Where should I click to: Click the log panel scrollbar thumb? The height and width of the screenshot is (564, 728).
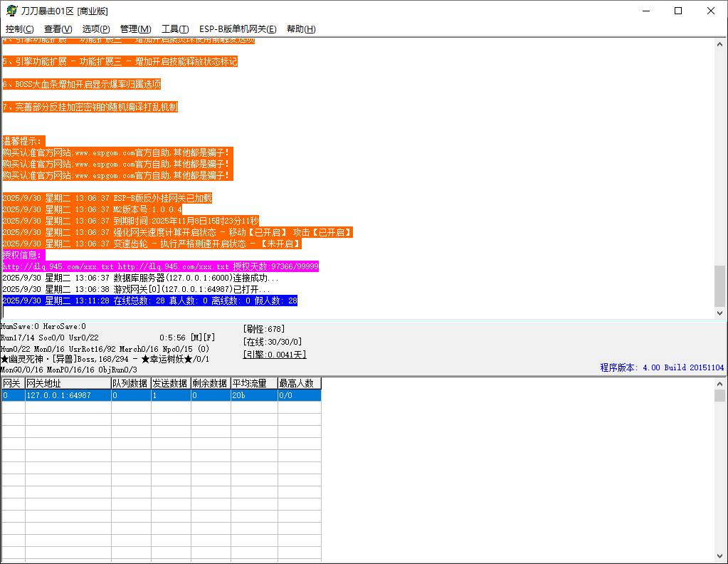719,285
